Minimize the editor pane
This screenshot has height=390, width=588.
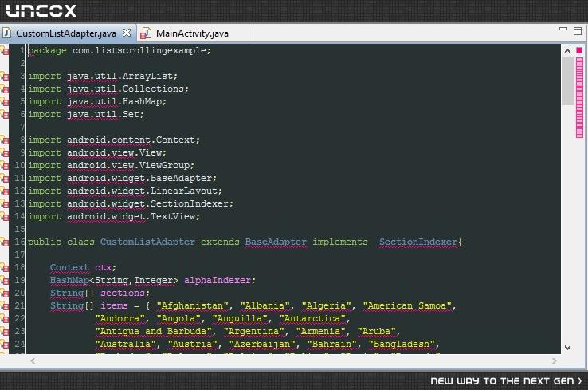click(x=563, y=29)
